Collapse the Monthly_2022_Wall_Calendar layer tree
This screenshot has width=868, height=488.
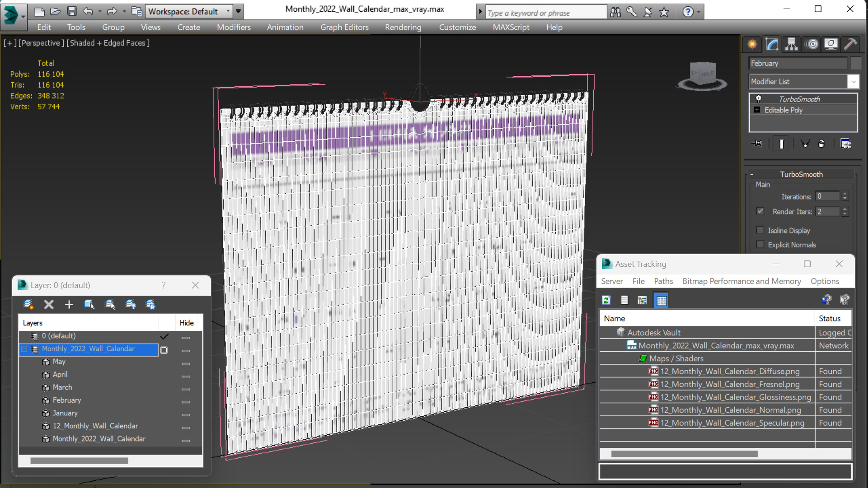[24, 349]
